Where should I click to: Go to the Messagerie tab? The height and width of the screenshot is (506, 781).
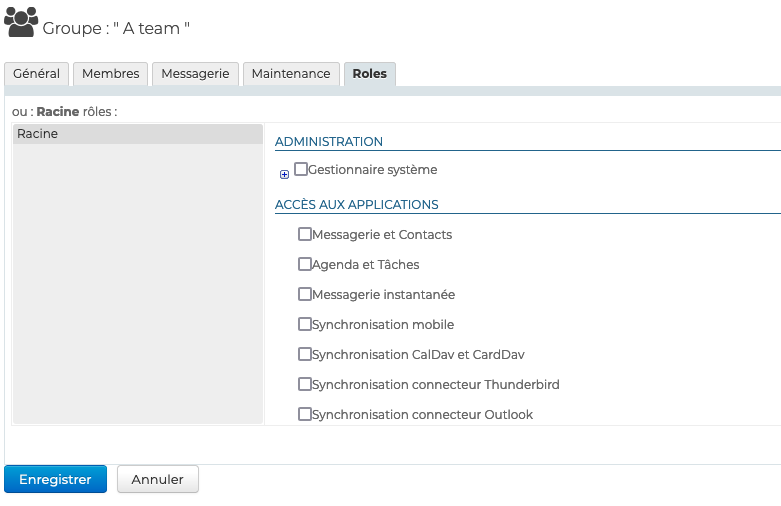coord(195,74)
